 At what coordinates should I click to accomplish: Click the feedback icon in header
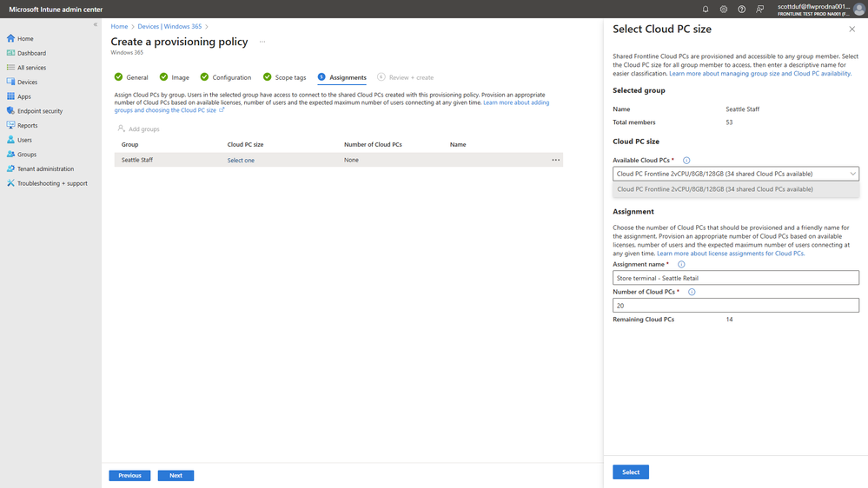tap(759, 9)
